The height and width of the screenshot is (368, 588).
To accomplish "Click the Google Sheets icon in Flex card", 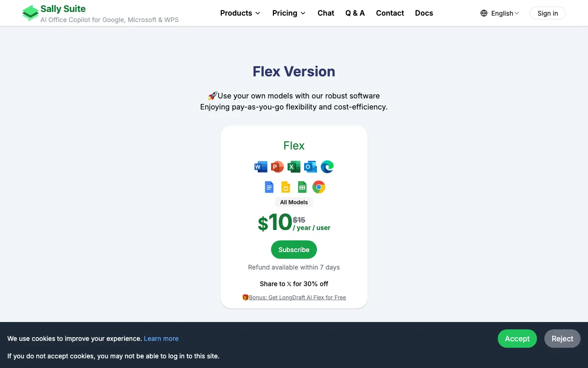I will tap(302, 187).
